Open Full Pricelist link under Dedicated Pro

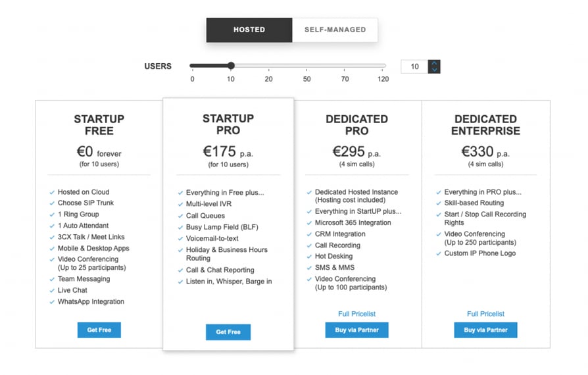[356, 314]
